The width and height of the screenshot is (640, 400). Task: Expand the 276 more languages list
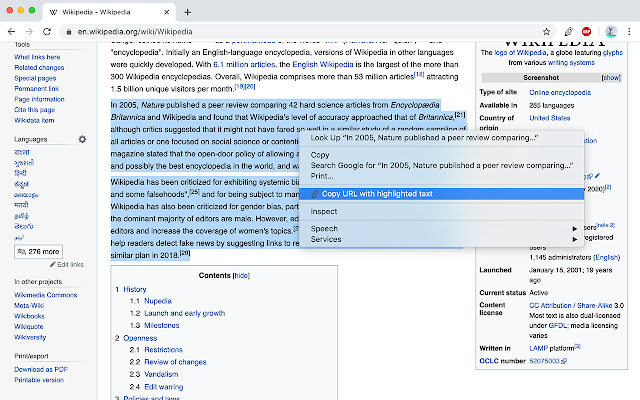(x=38, y=251)
